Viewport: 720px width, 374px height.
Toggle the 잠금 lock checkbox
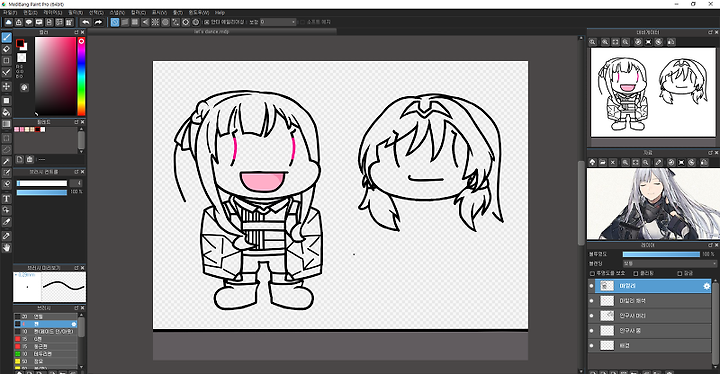(680, 273)
